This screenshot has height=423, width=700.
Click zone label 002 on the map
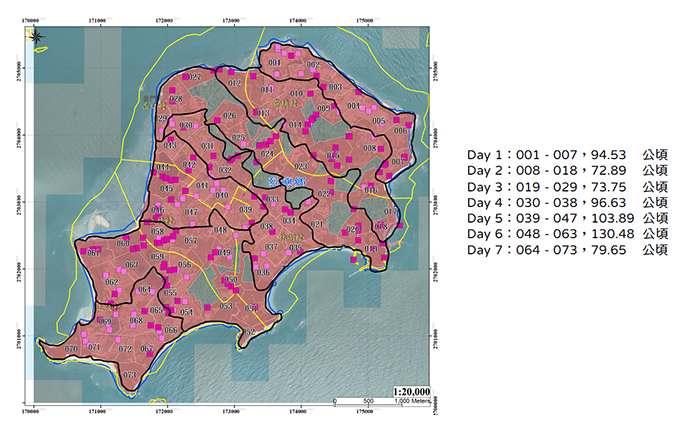(313, 65)
